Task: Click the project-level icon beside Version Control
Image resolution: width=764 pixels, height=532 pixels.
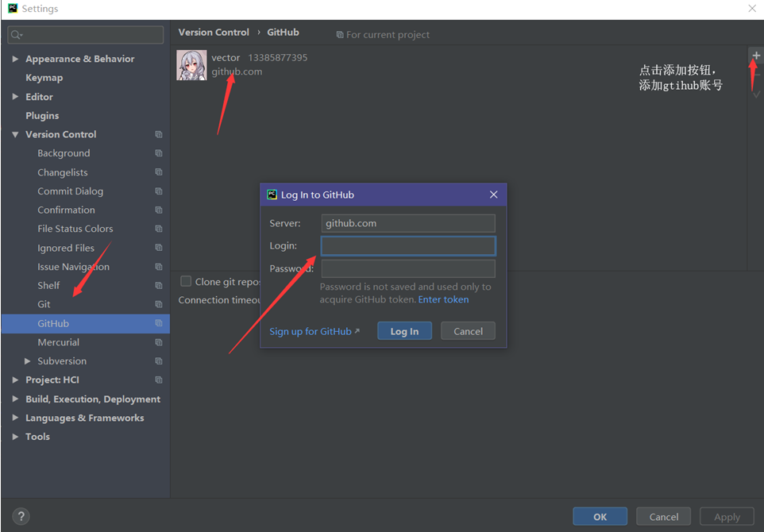Action: point(158,134)
